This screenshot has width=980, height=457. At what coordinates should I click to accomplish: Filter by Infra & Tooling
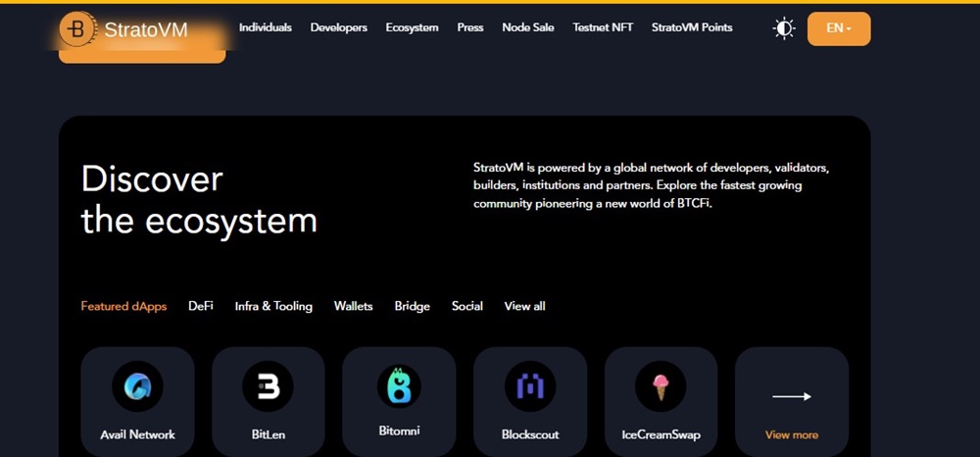tap(273, 306)
